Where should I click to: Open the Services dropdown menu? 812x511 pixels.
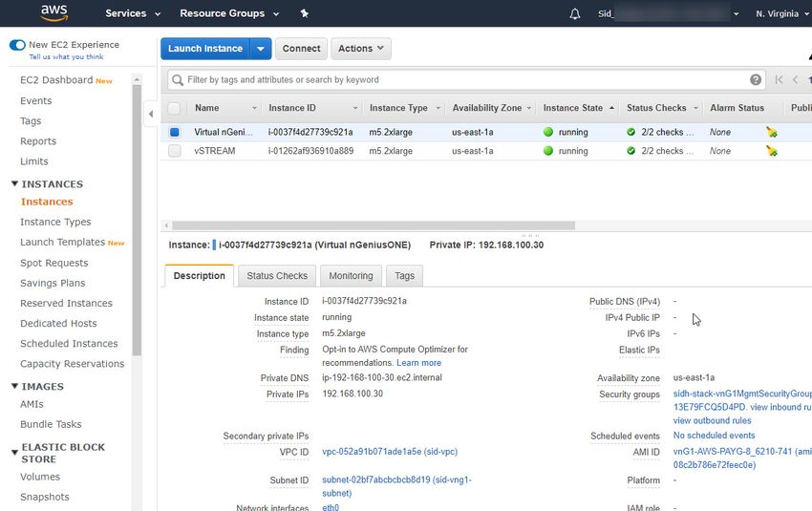[x=133, y=13]
